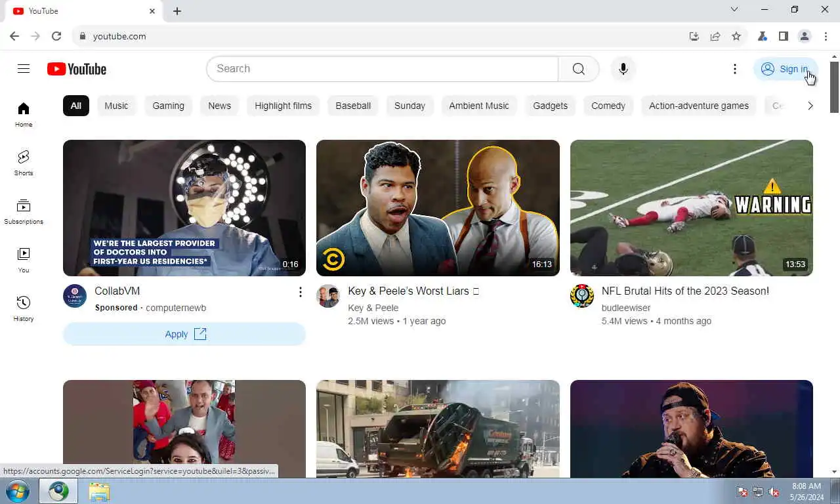840x504 pixels.
Task: Open the tab search dropdown chevron
Action: (734, 10)
